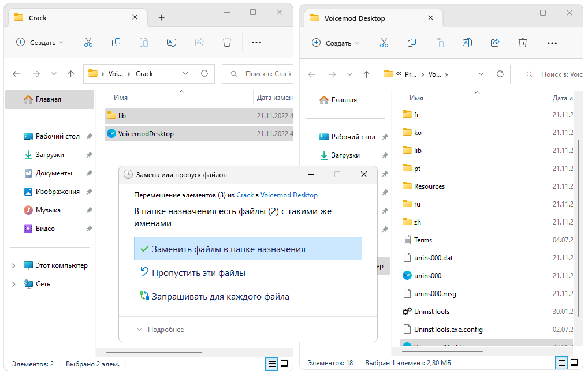Choose Заменить файлы в папке назначения
The image size is (588, 374).
248,249
